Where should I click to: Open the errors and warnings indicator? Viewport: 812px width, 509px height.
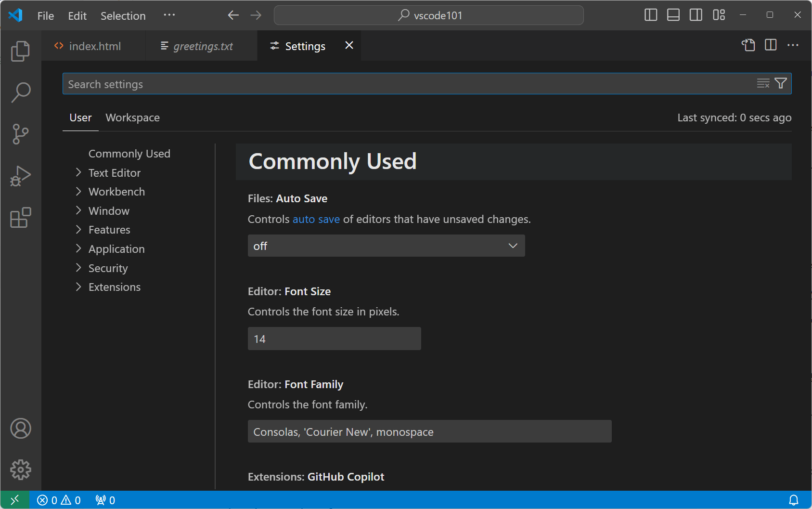point(59,500)
